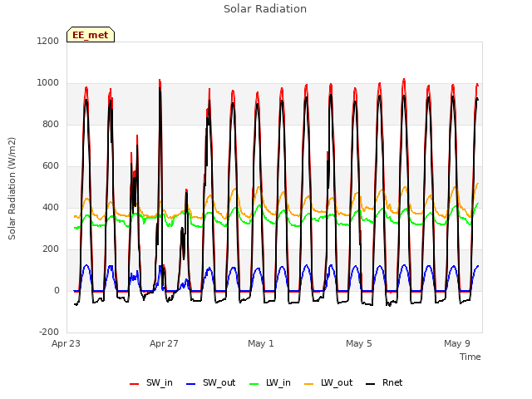Viewport: 532px width, 399px height.
Task: Click the 0 y-axis tick label
Action: 57,291
